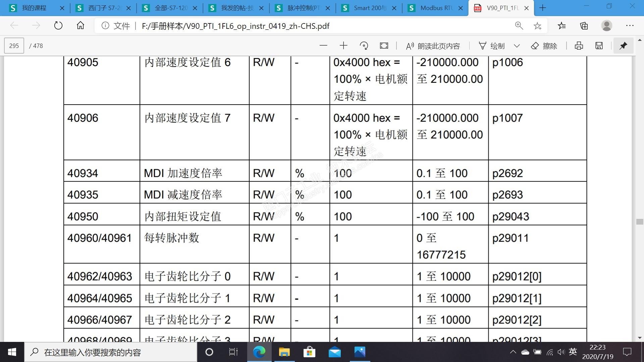This screenshot has width=644, height=362.
Task: Open the Favorites list icon
Action: point(562,26)
